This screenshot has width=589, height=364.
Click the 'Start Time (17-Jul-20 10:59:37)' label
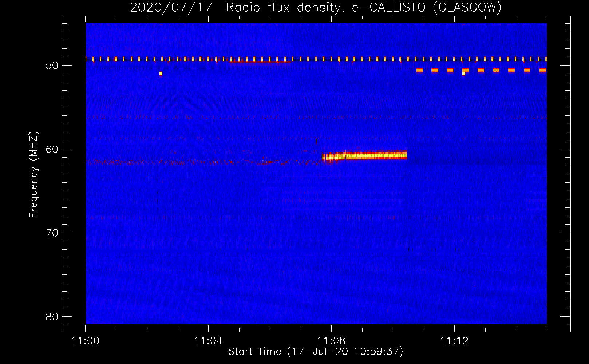coord(316,352)
